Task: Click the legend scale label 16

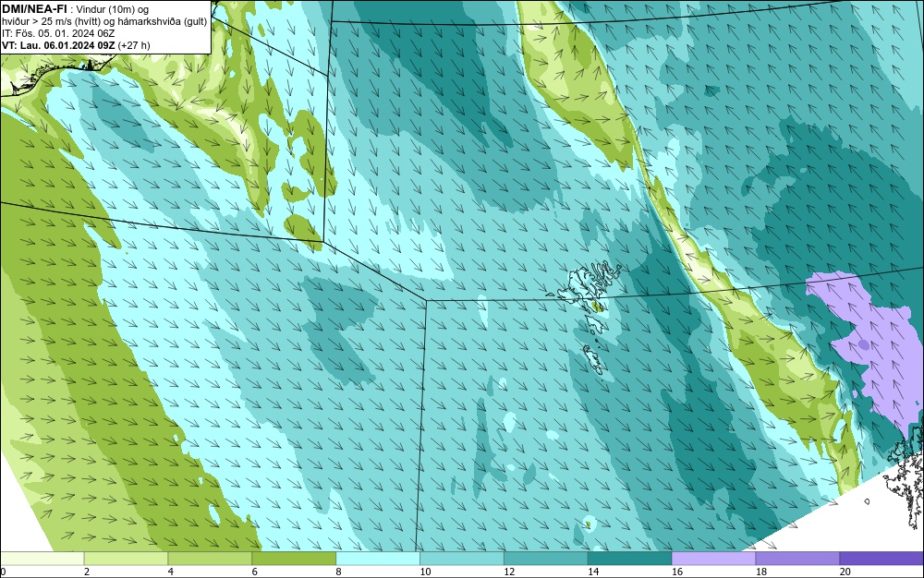Action: tap(677, 572)
